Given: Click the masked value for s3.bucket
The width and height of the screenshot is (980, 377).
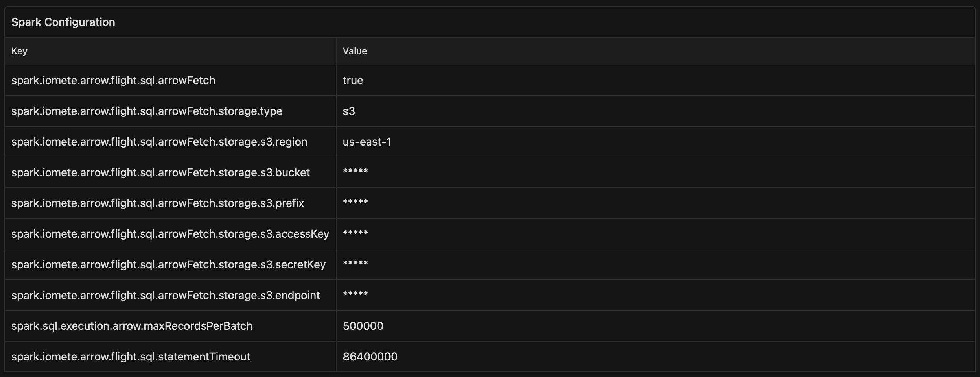Looking at the screenshot, I should pyautogui.click(x=356, y=172).
